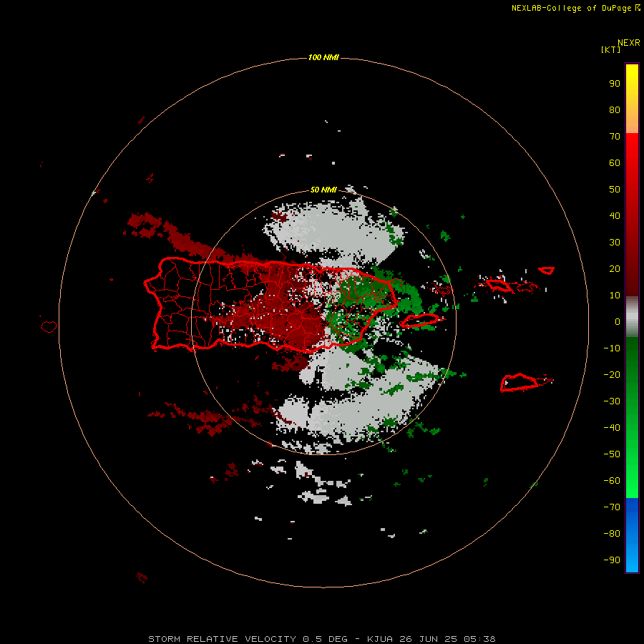This screenshot has width=644, height=644.
Task: Click the gray zero-velocity segment of the color bar
Action: [x=632, y=317]
